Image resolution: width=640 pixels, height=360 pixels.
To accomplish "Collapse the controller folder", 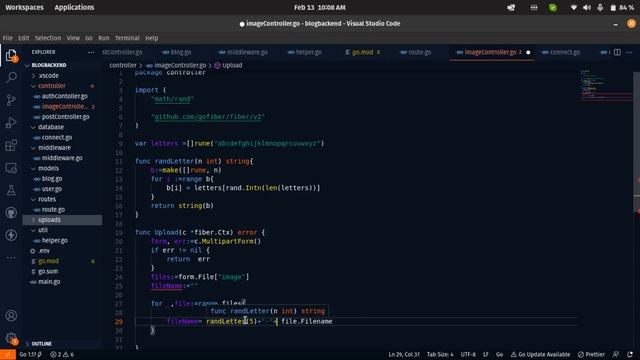I will click(51, 86).
